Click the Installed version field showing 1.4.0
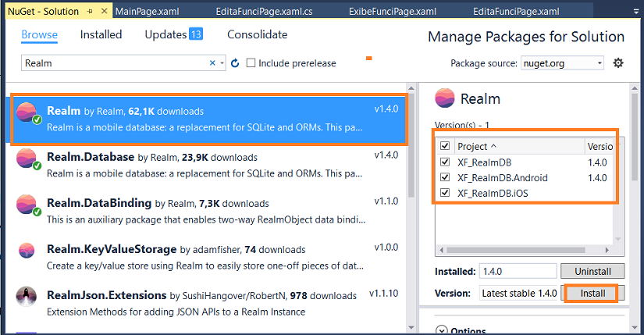Screen dimensions: 644x335 tap(518, 271)
